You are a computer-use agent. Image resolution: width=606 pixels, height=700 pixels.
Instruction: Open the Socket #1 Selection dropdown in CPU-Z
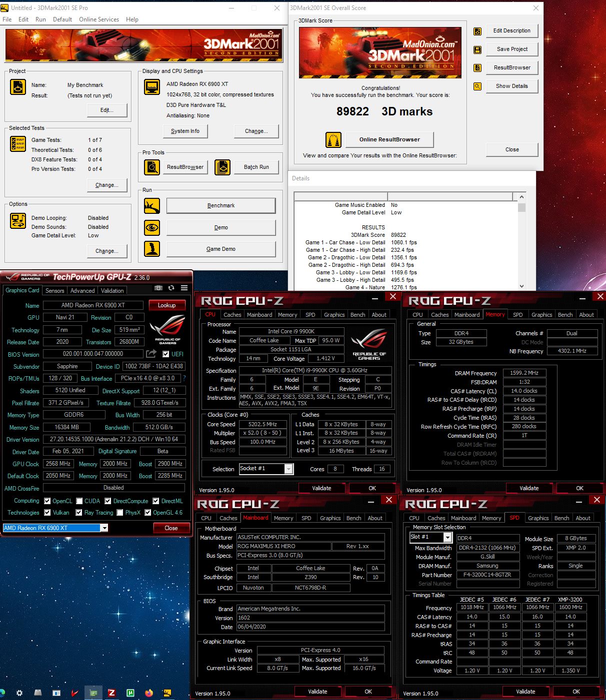coord(288,469)
